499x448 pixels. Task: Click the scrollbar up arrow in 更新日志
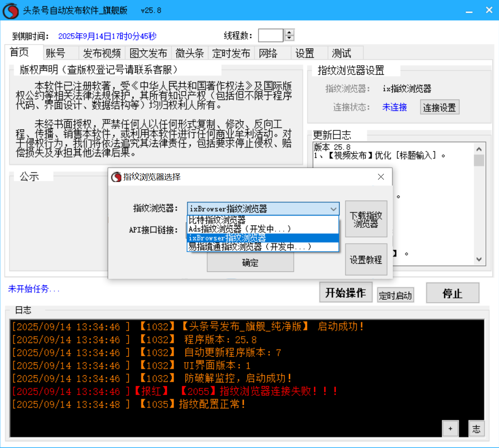[479, 148]
